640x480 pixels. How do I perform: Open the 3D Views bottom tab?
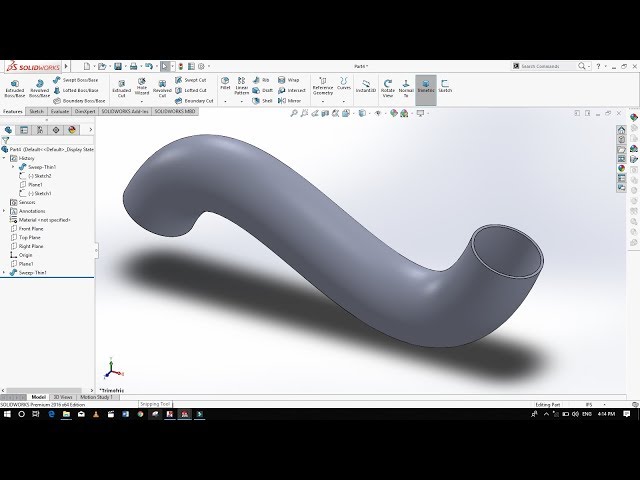63,397
